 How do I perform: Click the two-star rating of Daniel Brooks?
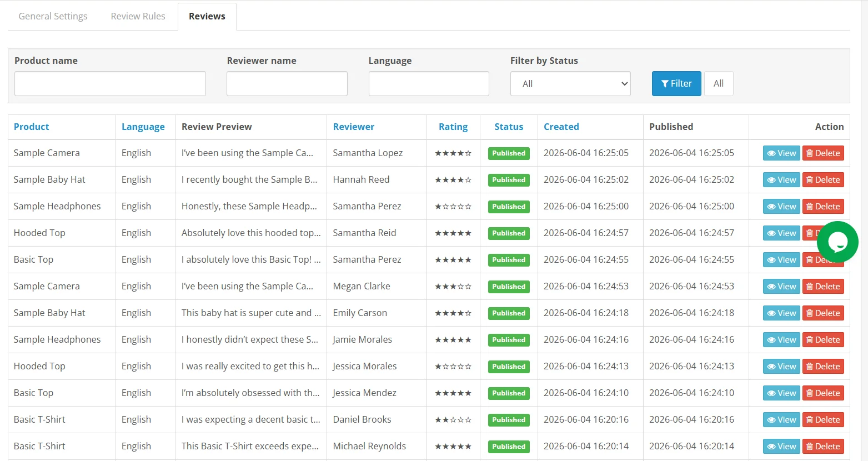pos(453,420)
